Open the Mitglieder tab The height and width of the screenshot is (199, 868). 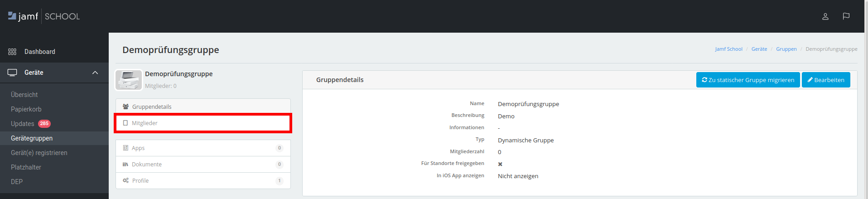[x=145, y=123]
